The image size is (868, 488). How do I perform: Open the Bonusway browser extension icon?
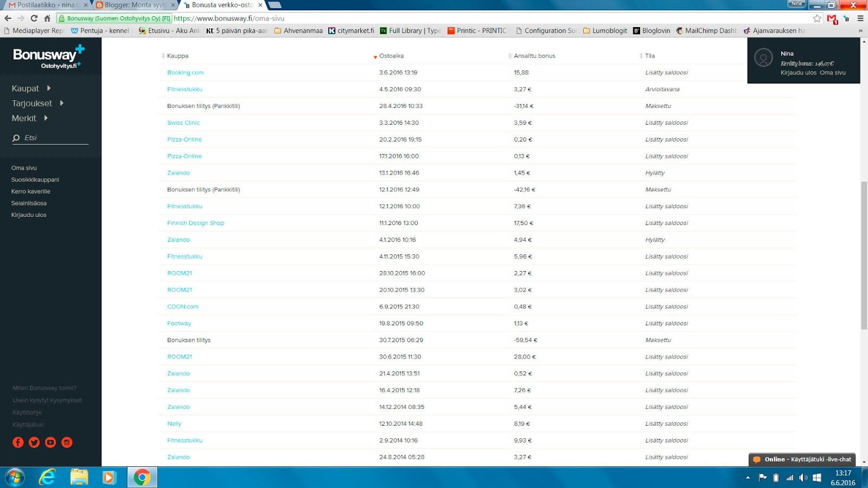point(846,18)
